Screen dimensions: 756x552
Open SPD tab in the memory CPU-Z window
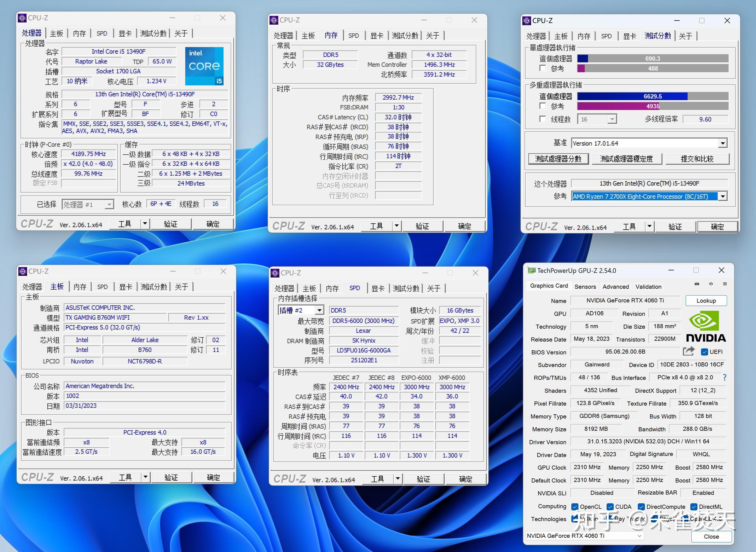[x=354, y=35]
